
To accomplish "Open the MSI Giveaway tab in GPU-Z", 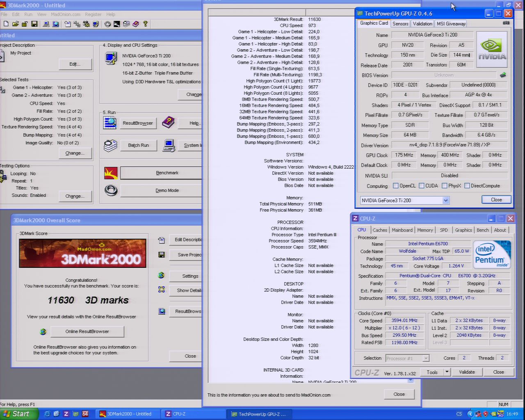I will [451, 24].
